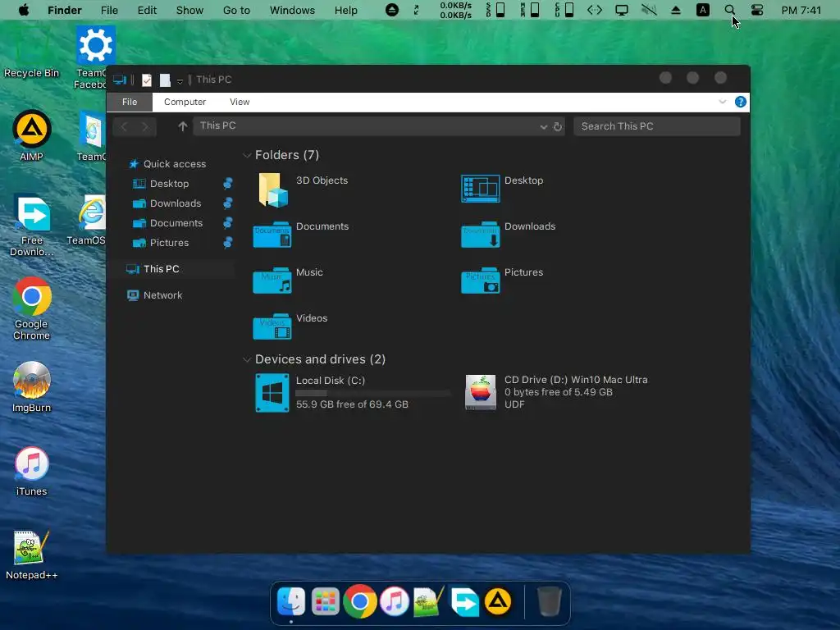
Task: Open the Windows menu in menu bar
Action: (x=292, y=10)
